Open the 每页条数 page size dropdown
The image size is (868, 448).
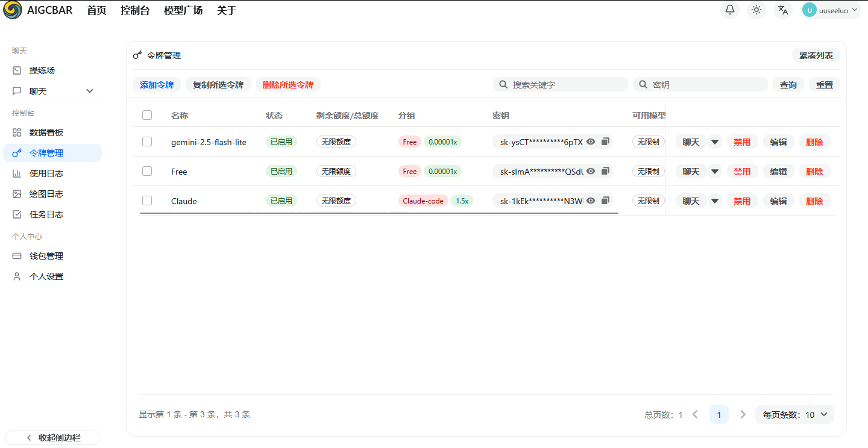tap(794, 414)
